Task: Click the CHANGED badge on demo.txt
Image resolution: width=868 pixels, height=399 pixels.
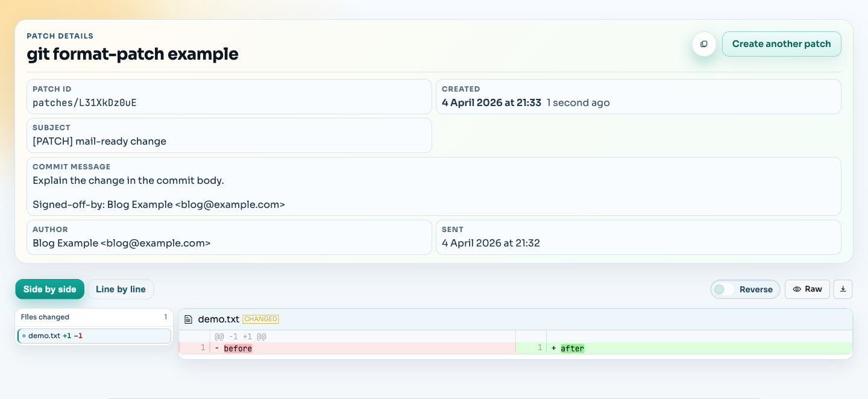Action: [260, 319]
